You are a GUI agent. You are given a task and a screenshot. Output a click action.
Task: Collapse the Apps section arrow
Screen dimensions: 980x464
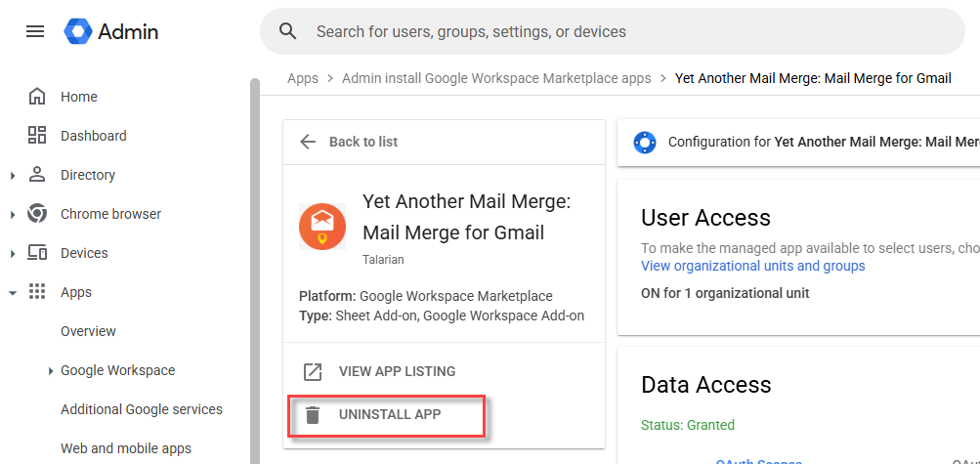tap(13, 293)
